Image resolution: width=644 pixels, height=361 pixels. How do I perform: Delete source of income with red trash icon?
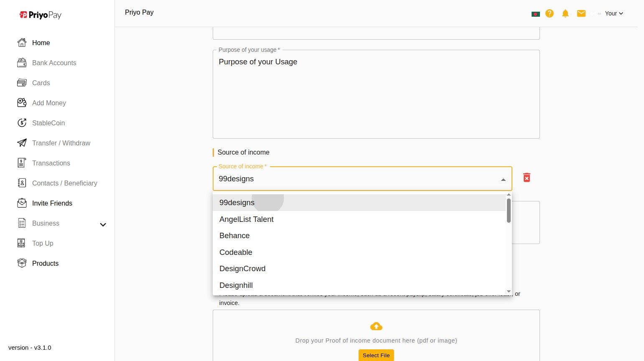tap(527, 178)
